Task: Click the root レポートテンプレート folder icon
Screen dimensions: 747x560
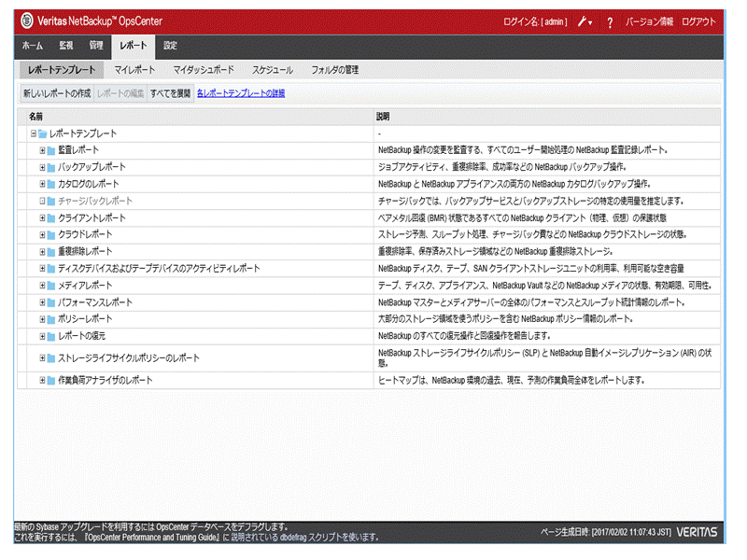Action: (42, 133)
